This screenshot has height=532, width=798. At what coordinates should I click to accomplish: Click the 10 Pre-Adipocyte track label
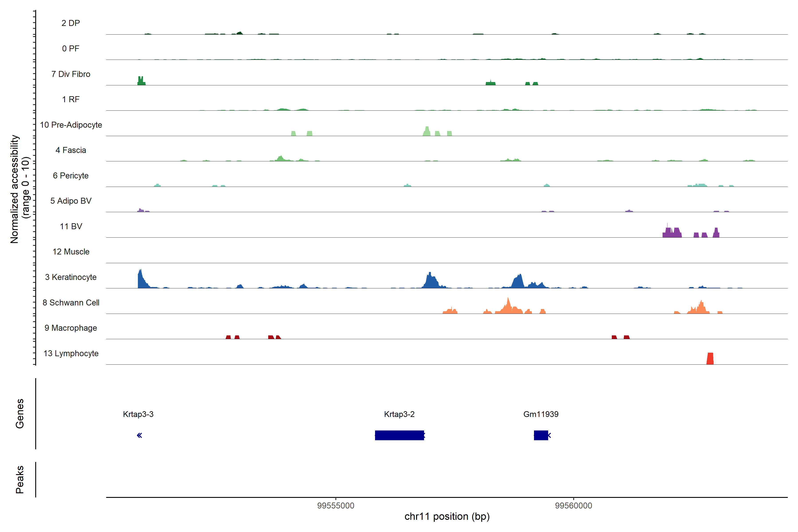coord(71,125)
